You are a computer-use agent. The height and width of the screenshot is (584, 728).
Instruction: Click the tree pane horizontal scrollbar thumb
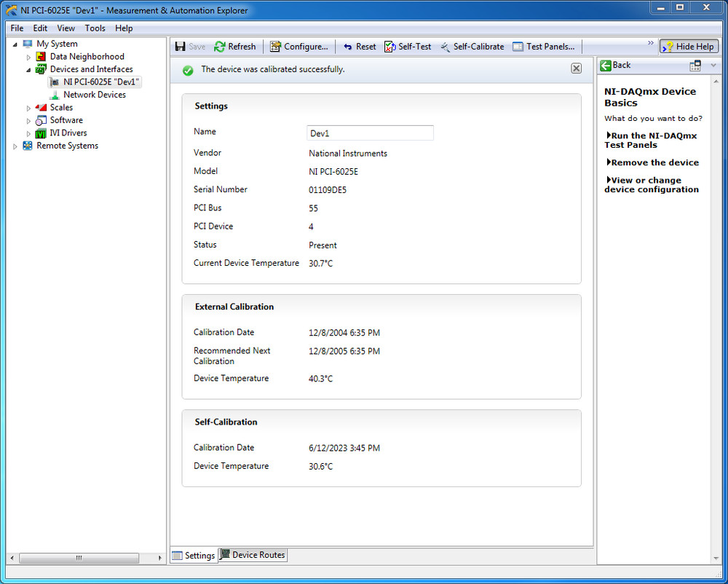pos(79,558)
